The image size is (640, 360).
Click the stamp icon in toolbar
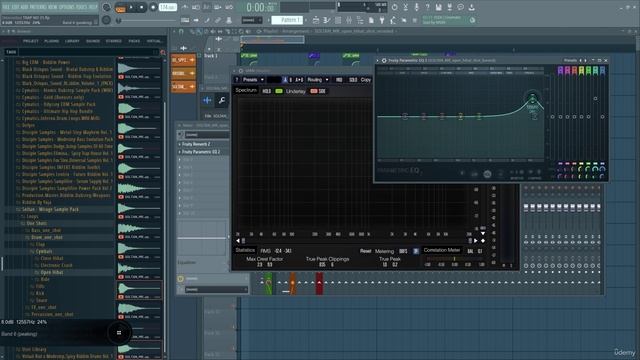[229, 20]
